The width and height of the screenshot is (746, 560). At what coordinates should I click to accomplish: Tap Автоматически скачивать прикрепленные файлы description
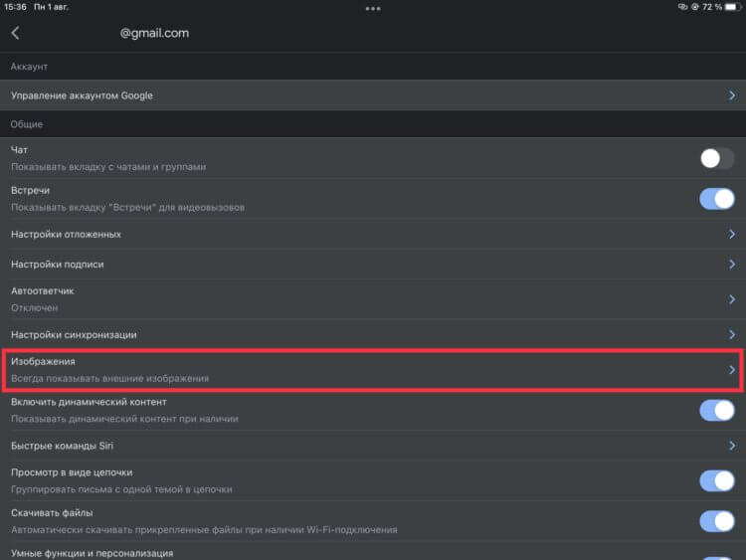(204, 529)
